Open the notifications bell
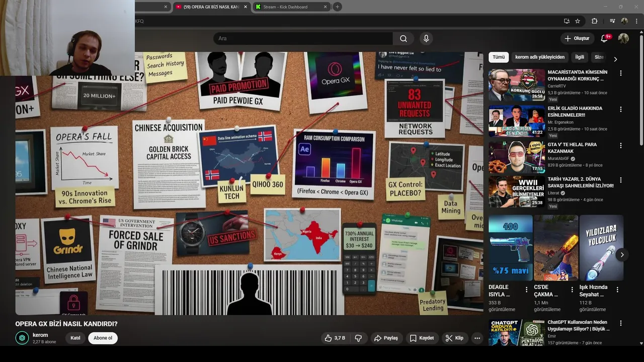This screenshot has height=362, width=644. point(605,39)
